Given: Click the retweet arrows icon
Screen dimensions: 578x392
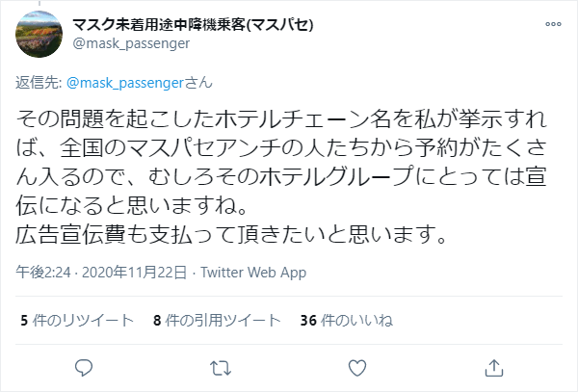Looking at the screenshot, I should 221,368.
